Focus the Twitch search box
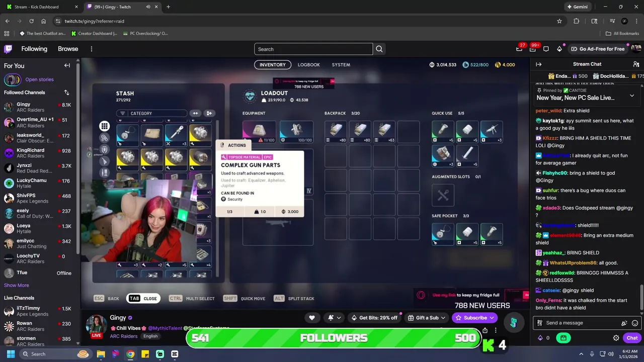This screenshot has width=644, height=362. (x=313, y=49)
